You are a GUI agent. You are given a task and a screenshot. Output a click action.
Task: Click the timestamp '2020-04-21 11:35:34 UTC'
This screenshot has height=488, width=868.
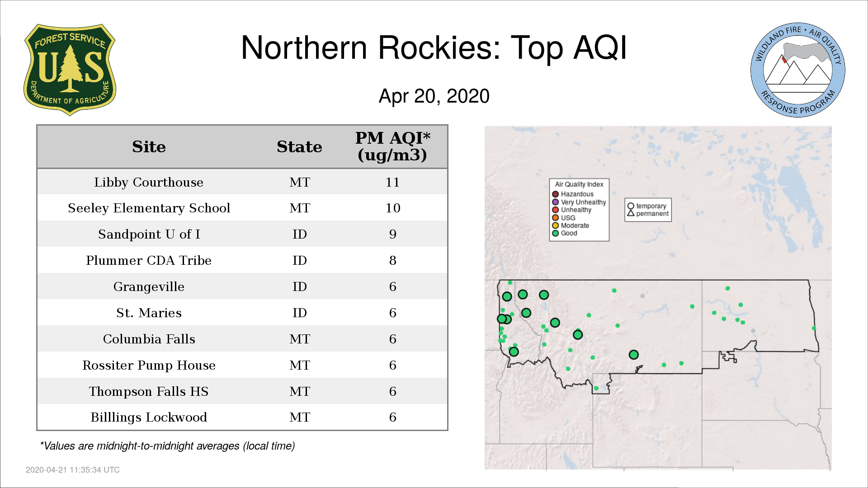(73, 470)
